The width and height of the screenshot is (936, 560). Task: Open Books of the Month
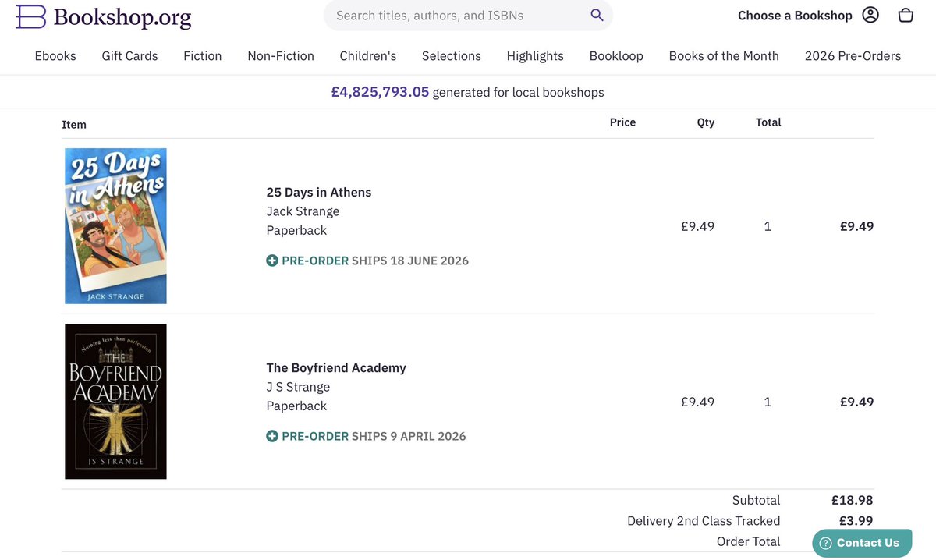click(724, 55)
